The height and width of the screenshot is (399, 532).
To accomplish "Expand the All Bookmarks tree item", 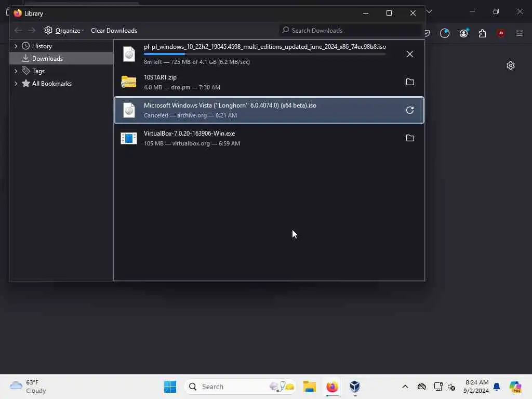I will 16,84.
